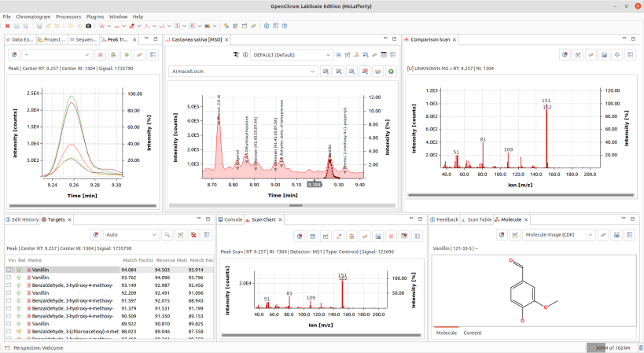Click the camera screenshot icon in the main toolbar
The image size is (644, 353).
pyautogui.click(x=88, y=26)
